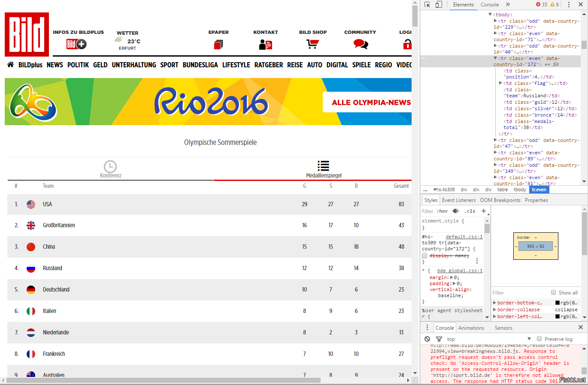Open the Animations drawer tab
This screenshot has width=588, height=385.
pyautogui.click(x=471, y=328)
